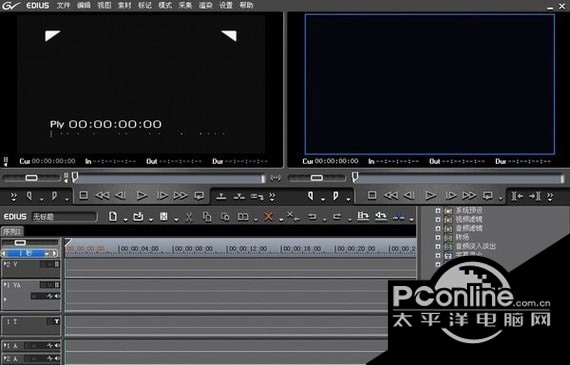Toggle insert/overwrite mode
This screenshot has width=570, height=365.
coord(363,217)
